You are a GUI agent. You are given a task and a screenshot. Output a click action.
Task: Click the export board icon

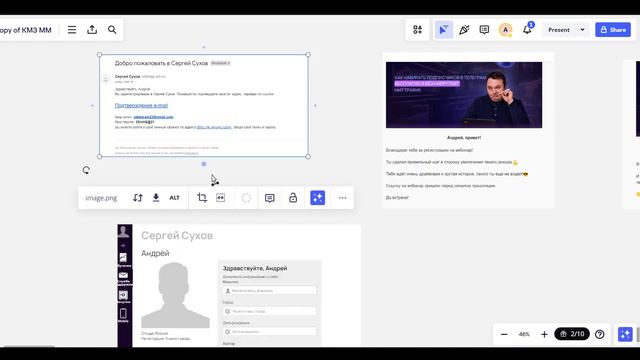(92, 30)
